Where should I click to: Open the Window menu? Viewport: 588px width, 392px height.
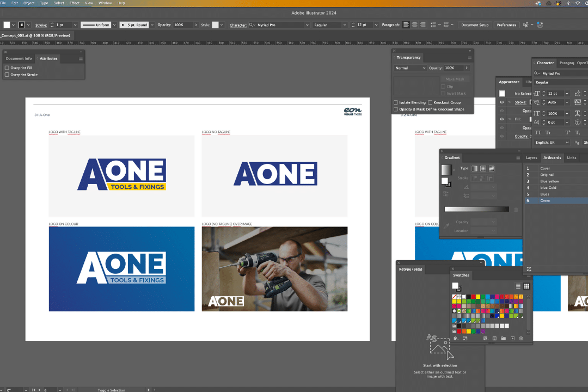[105, 3]
